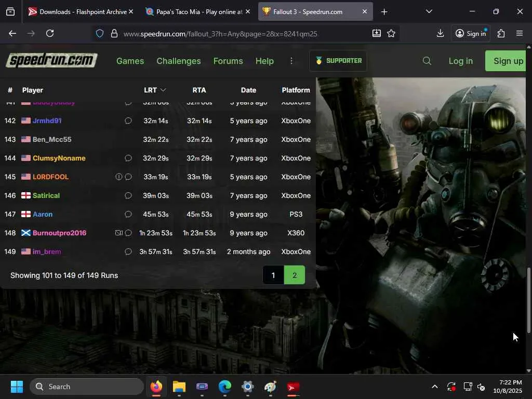View comment icon on LORDFOOL run
532x399 pixels.
(128, 177)
